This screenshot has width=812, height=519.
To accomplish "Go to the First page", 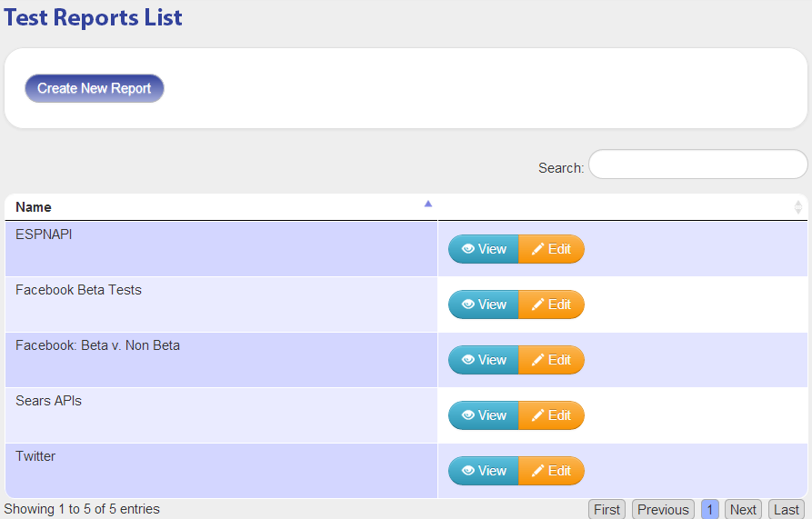I will coord(606,510).
